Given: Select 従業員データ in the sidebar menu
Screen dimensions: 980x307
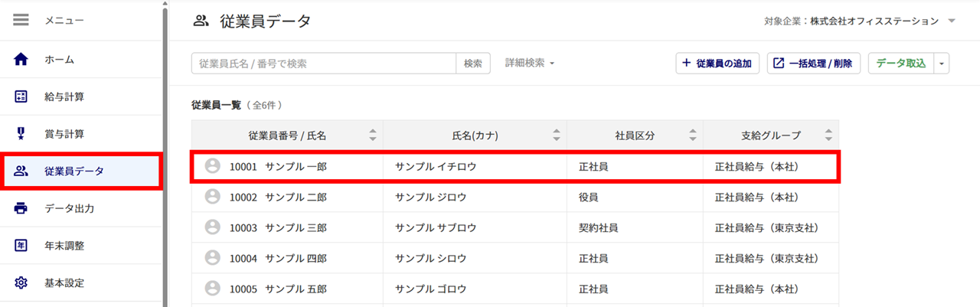Looking at the screenshot, I should coord(81,171).
